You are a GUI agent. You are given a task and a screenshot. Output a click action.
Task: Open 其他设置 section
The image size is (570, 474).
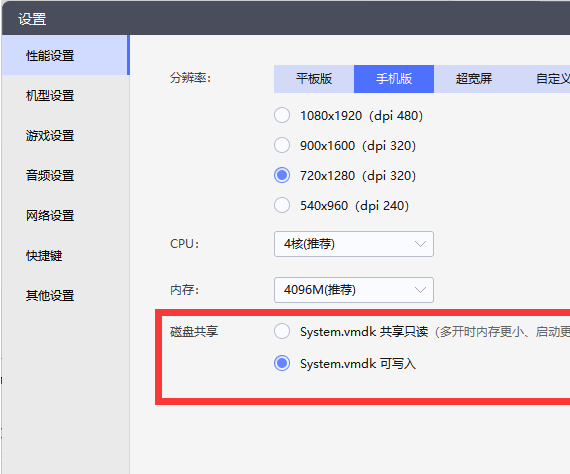pos(65,296)
